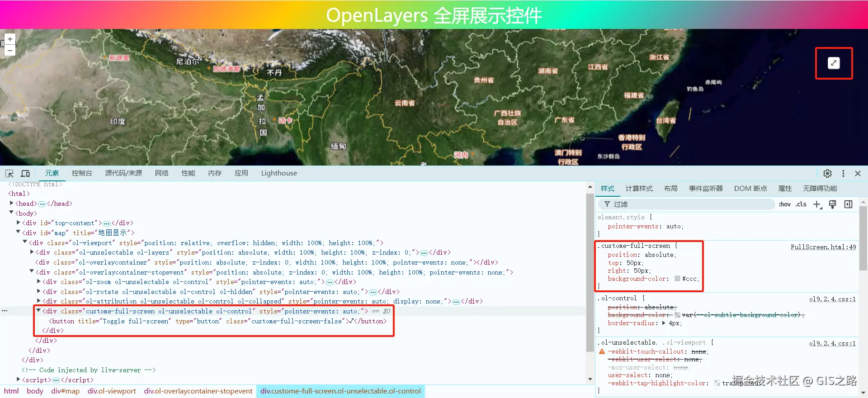This screenshot has height=398, width=868.
Task: Collapse the body element node
Action: point(11,213)
